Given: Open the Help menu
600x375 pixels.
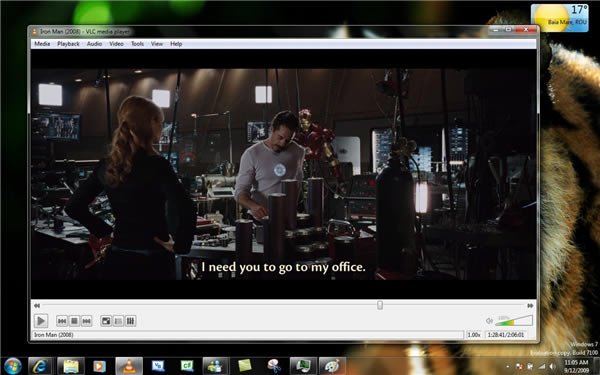Looking at the screenshot, I should coord(176,44).
